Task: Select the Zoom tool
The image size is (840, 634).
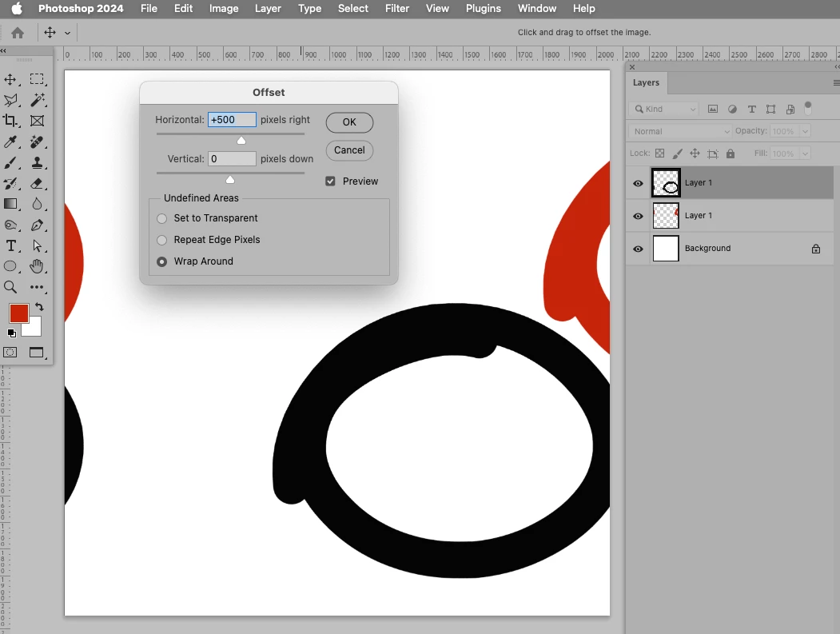Action: coord(10,287)
